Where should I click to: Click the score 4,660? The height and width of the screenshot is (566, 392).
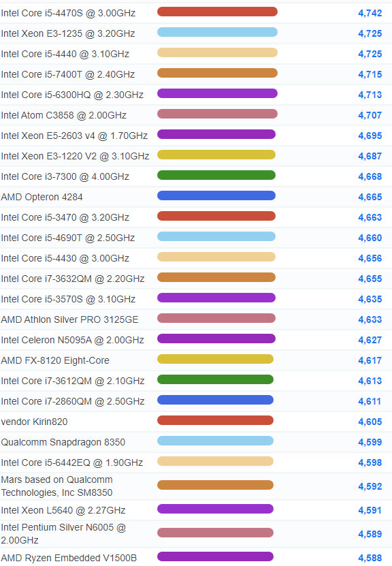[370, 238]
